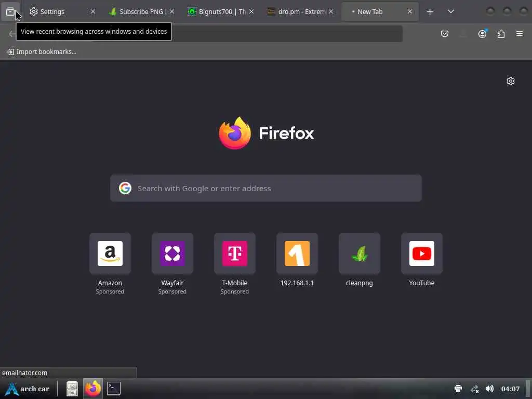
Task: Click the Subscribe PNG tab leaf favicon
Action: coord(113,11)
